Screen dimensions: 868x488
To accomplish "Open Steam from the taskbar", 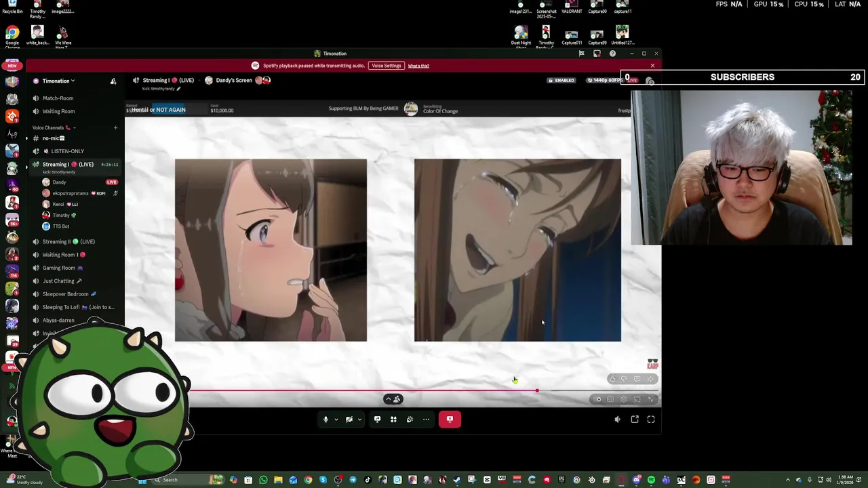I will [456, 480].
